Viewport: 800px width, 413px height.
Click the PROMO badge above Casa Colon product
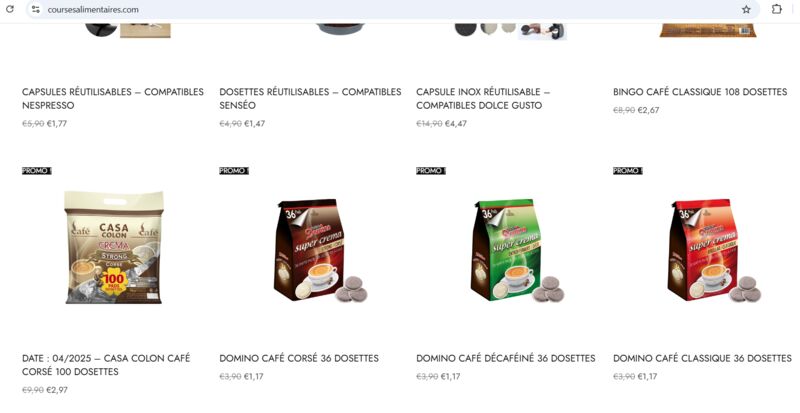(37, 171)
